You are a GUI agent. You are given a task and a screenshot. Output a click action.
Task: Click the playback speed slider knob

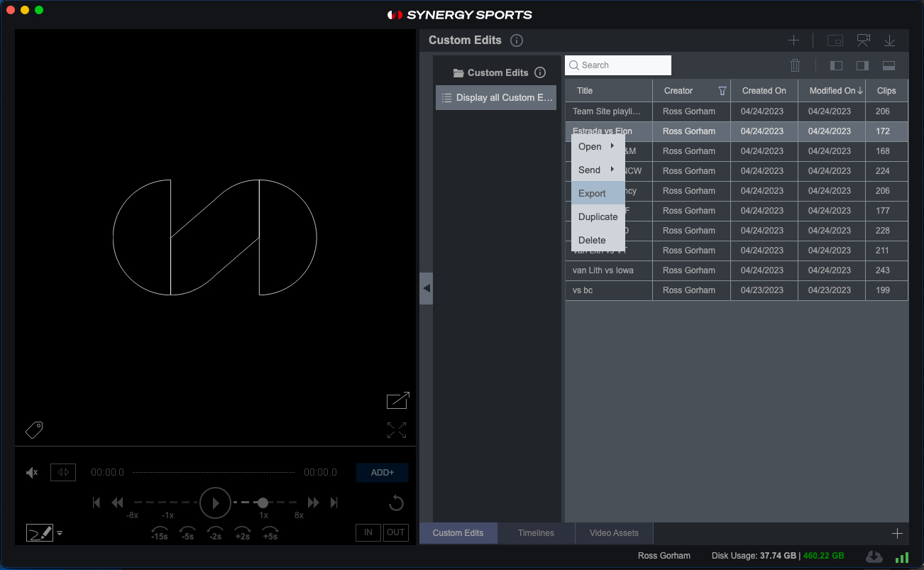pyautogui.click(x=263, y=503)
